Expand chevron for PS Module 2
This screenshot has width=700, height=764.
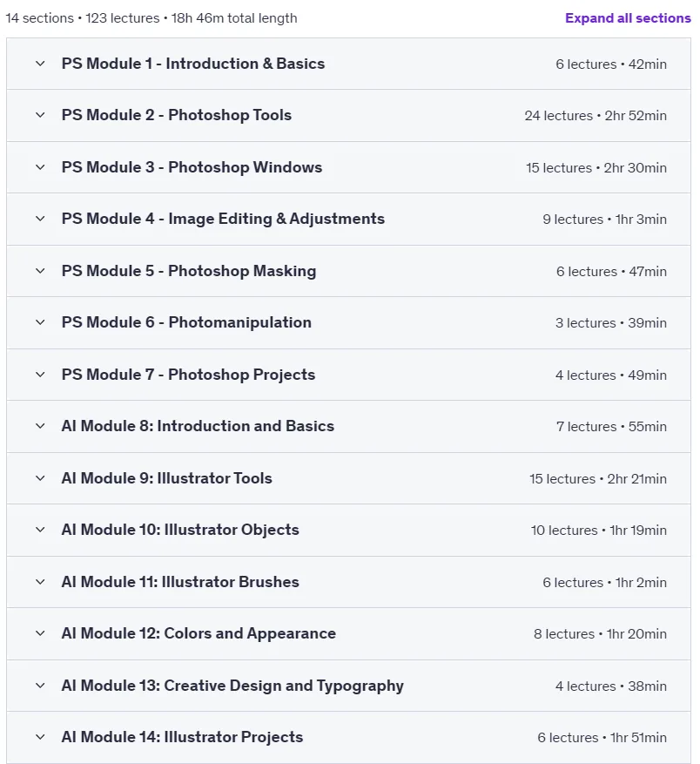40,116
